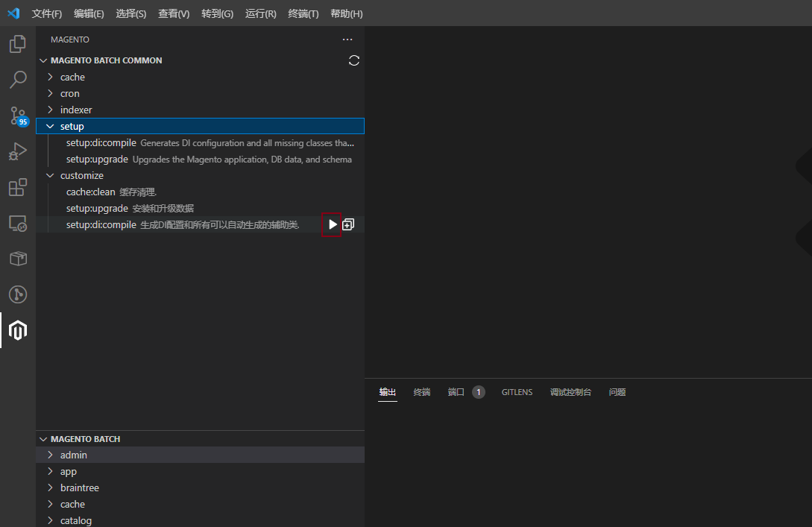Viewport: 812px width, 527px height.
Task: Click the add-to-window icon beside run button
Action: click(348, 224)
